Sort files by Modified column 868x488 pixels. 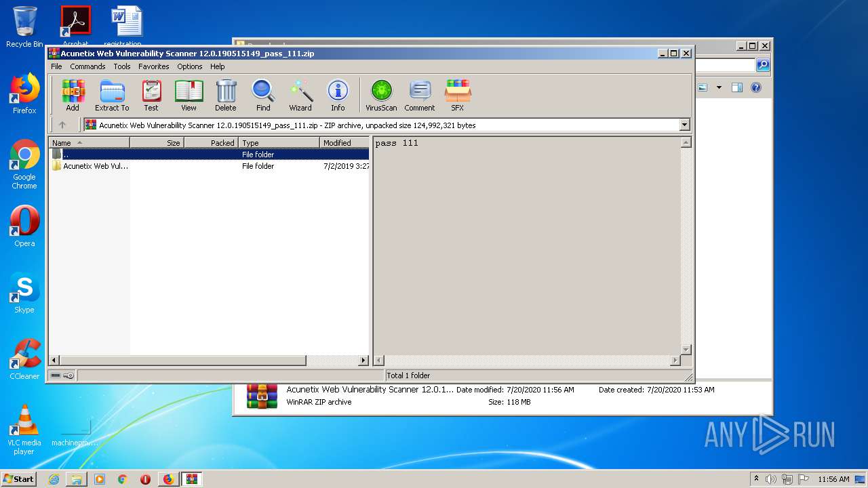[x=344, y=143]
